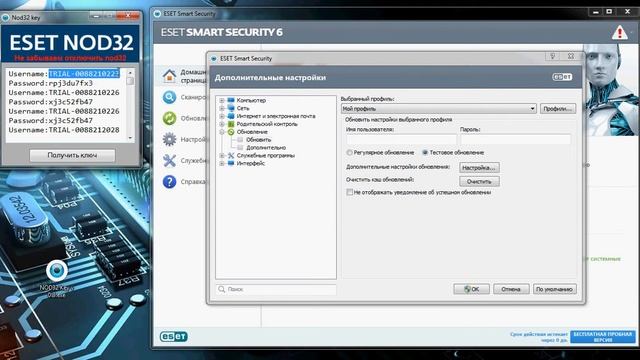Click the Home page house icon in sidebar
Viewport: 640px width, 360px height.
click(x=169, y=76)
